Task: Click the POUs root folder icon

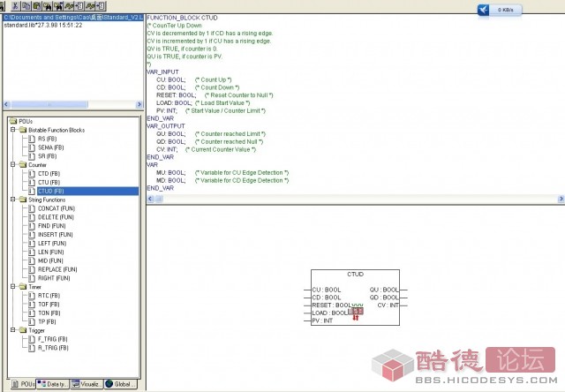Action: [x=12, y=121]
